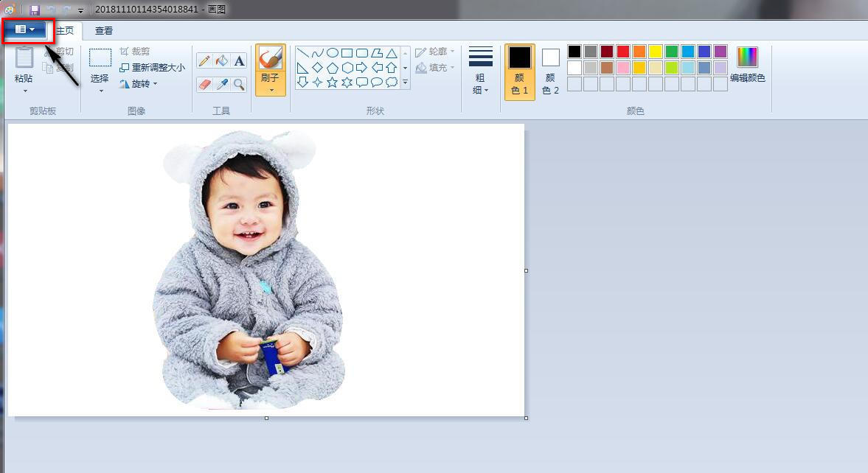The height and width of the screenshot is (473, 868).
Task: Click the Paste (粘贴) clipboard icon
Action: (24, 57)
